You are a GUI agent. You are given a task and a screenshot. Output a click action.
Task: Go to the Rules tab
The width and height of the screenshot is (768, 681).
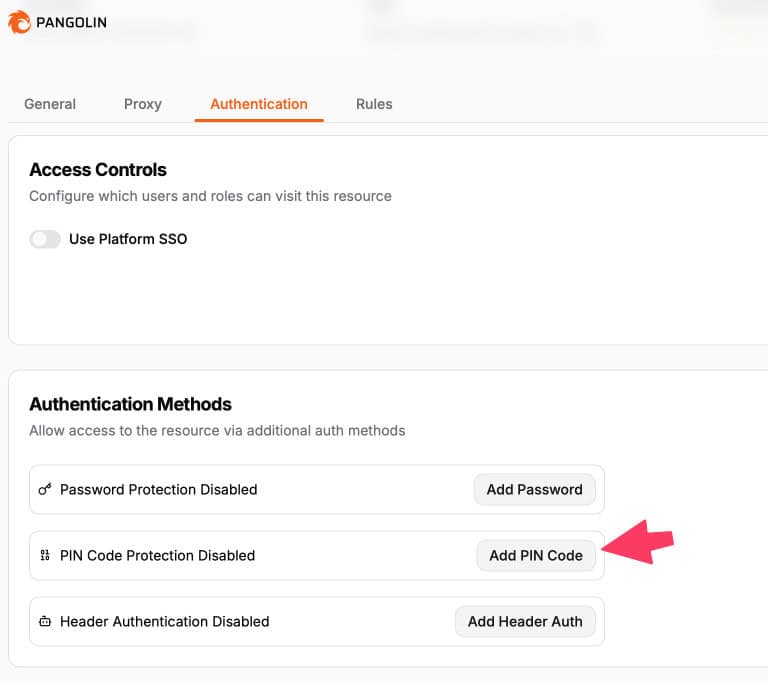point(374,104)
